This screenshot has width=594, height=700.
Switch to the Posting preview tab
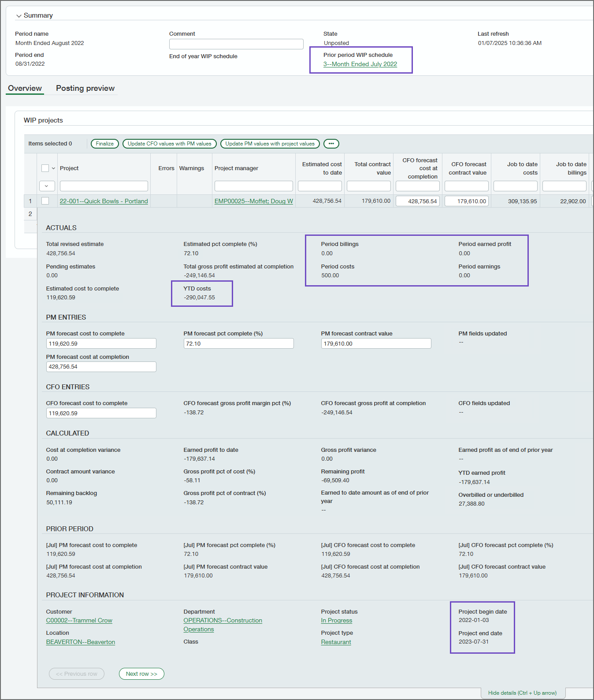coord(85,88)
